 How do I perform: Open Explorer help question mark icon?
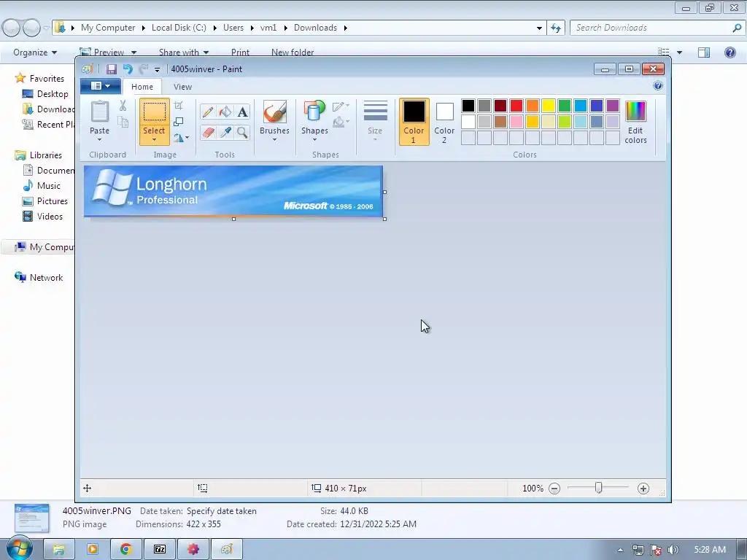click(729, 52)
